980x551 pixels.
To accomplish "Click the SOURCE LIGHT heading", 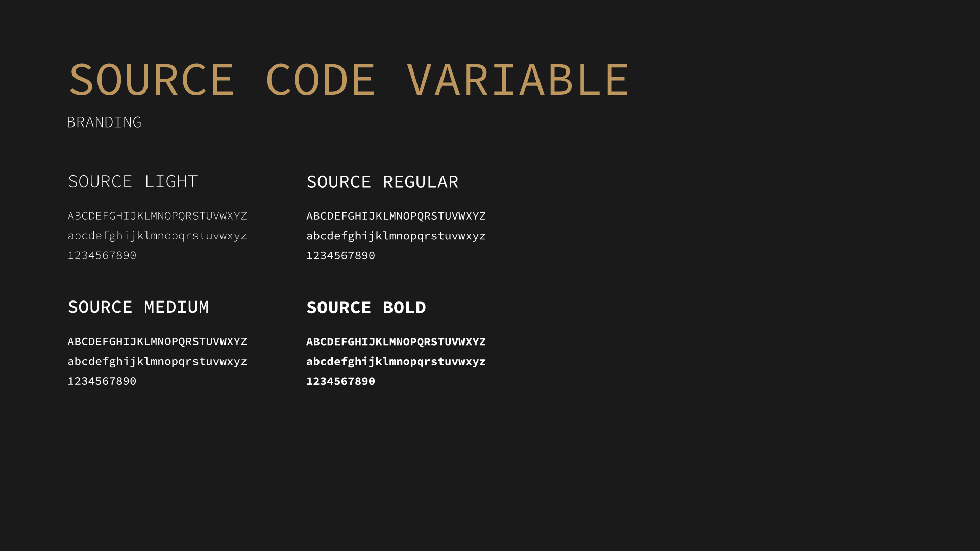I will click(x=133, y=182).
